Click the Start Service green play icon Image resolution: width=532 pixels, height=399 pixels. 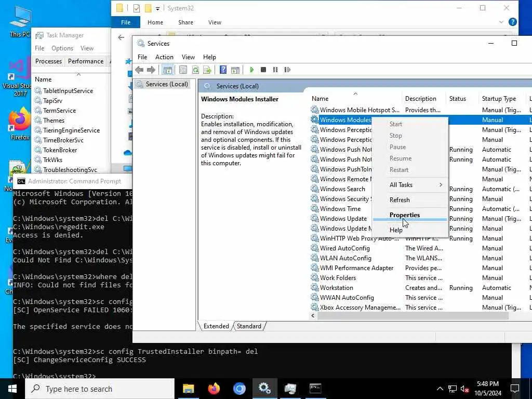coord(252,70)
